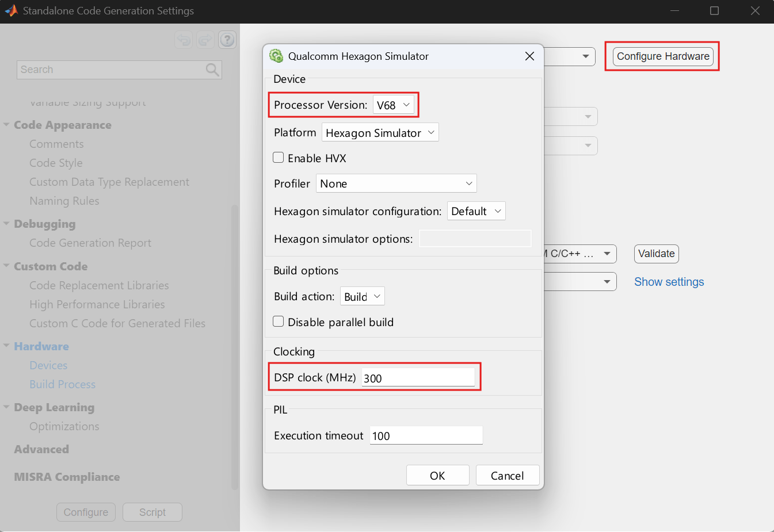Enable the HVX checkbox
The height and width of the screenshot is (532, 774).
tap(279, 158)
